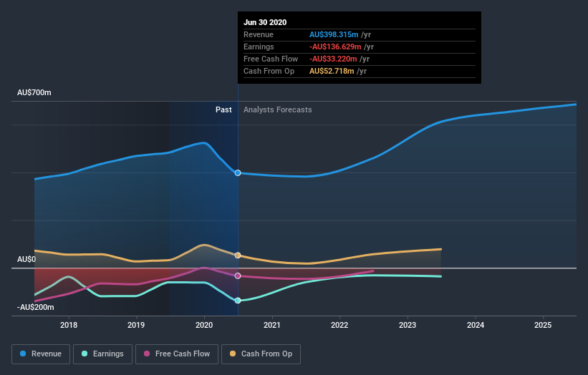The width and height of the screenshot is (588, 375).
Task: Click the AU$398.315m revenue value in tooltip
Action: pos(334,34)
